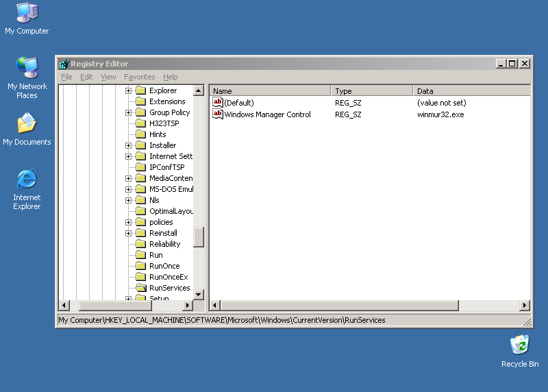Click the policies key folder icon
This screenshot has width=548, height=392.
(x=141, y=222)
